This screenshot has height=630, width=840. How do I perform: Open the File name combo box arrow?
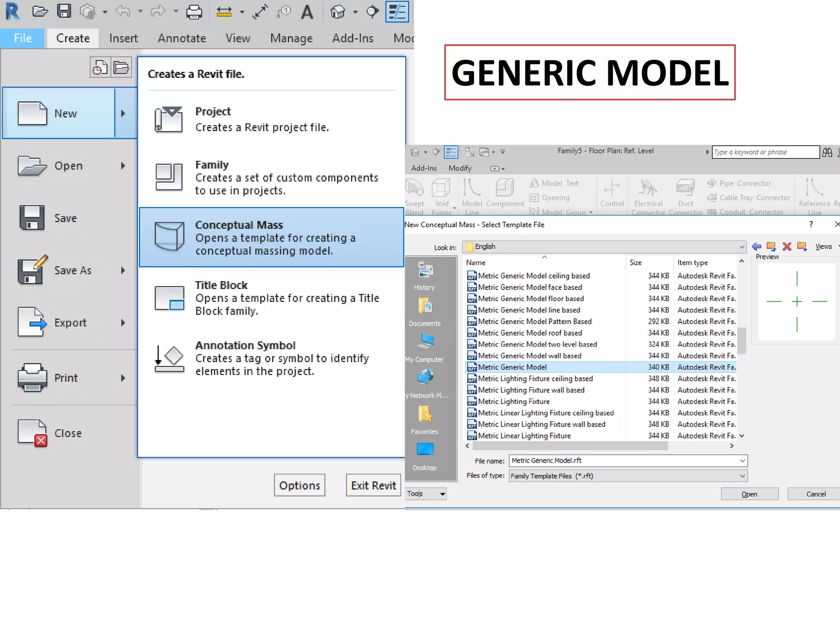tap(742, 461)
